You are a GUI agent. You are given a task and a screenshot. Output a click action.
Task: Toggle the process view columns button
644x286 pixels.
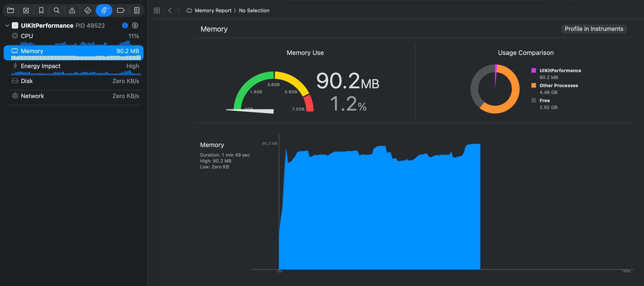pyautogui.click(x=135, y=25)
